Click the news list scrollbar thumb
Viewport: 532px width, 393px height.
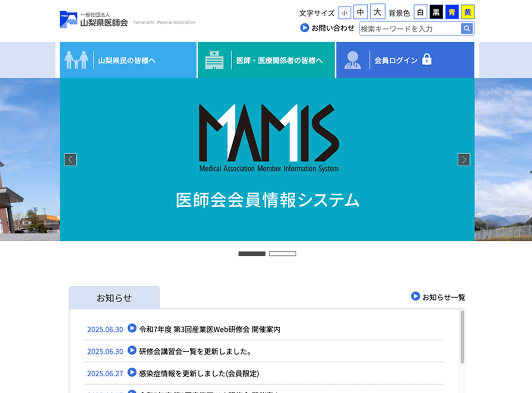(x=462, y=337)
